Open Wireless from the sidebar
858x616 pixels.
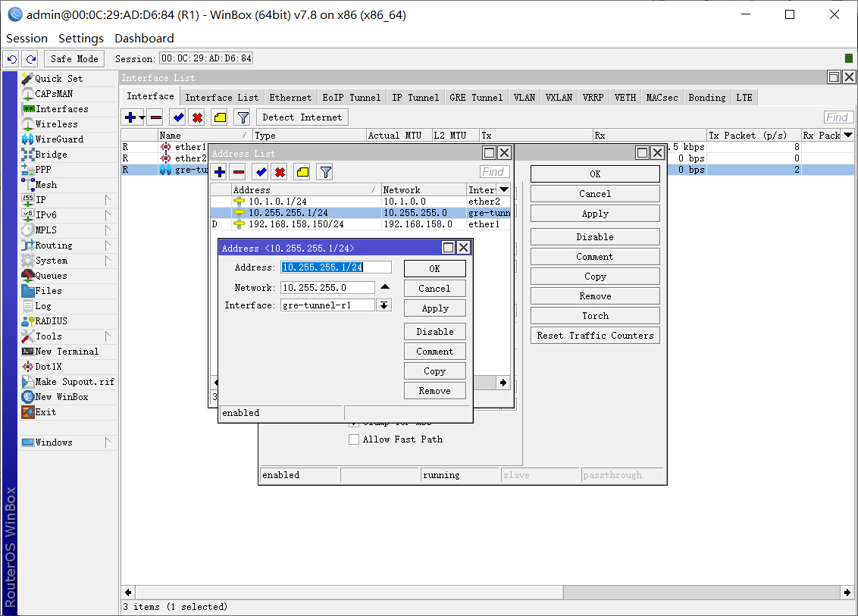click(68, 124)
